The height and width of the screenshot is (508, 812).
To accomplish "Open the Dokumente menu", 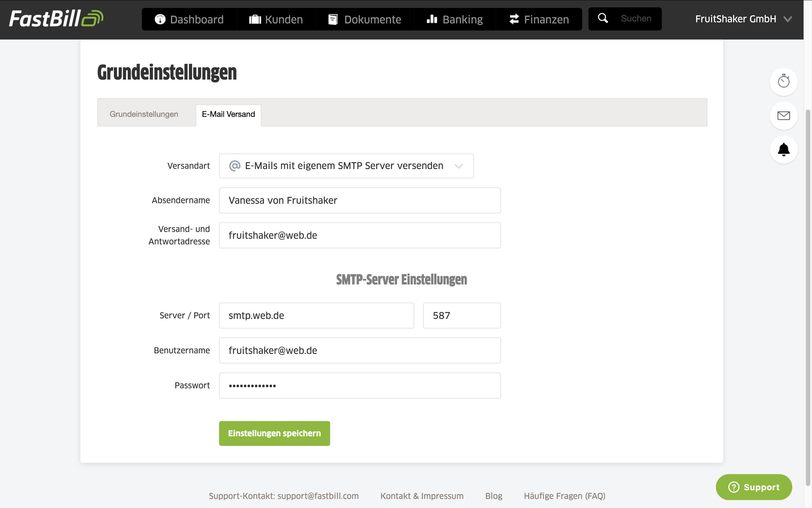I will click(x=365, y=19).
